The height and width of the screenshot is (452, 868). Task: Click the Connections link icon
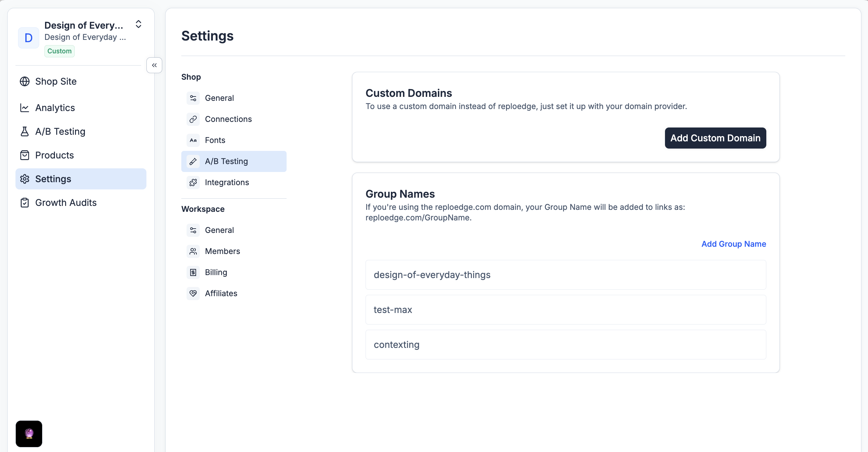193,119
